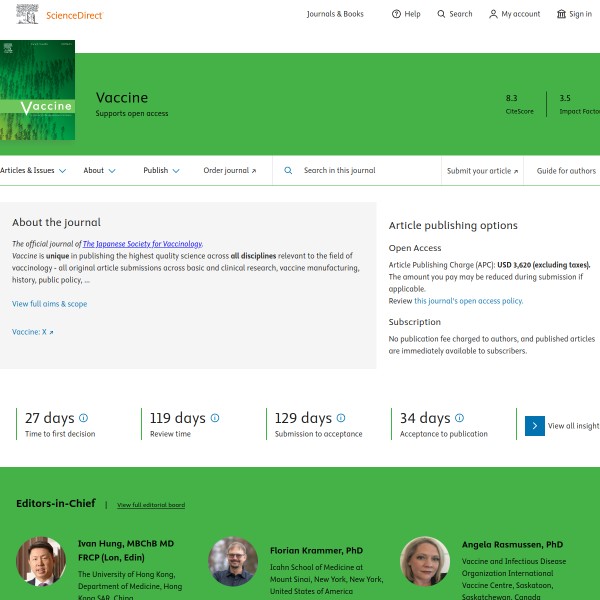Click info icon next to 34 days
Viewport: 600px width, 600px height.
[459, 418]
